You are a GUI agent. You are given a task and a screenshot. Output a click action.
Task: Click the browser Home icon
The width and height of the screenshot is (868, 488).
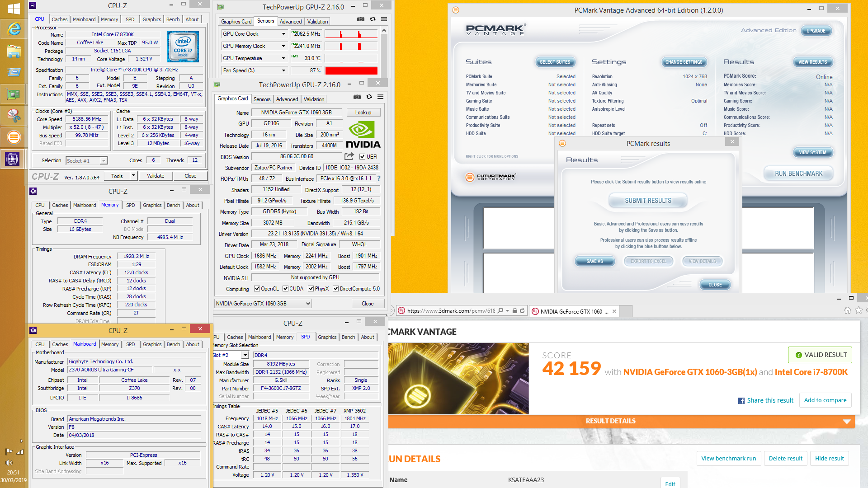(x=847, y=310)
